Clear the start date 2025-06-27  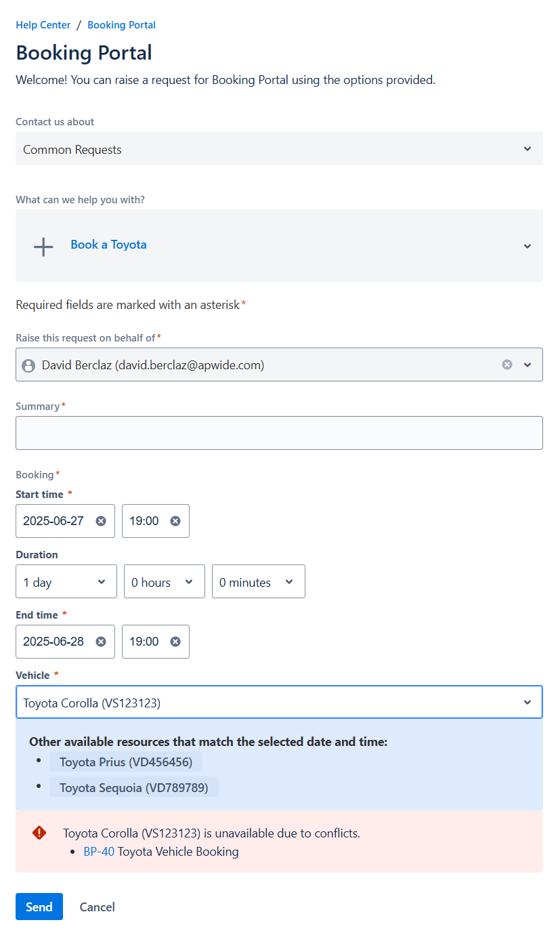click(101, 521)
